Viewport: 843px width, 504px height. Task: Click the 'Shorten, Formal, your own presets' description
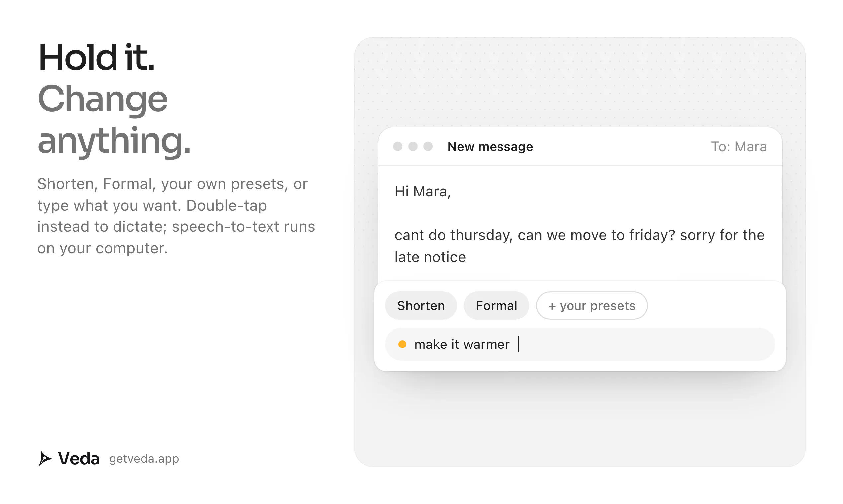pyautogui.click(x=176, y=216)
